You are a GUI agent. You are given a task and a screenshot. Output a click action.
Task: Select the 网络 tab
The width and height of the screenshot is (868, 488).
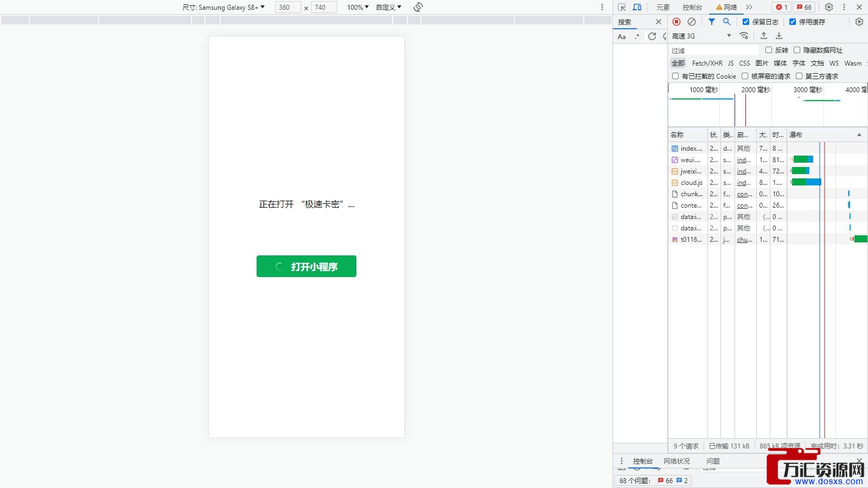[727, 7]
